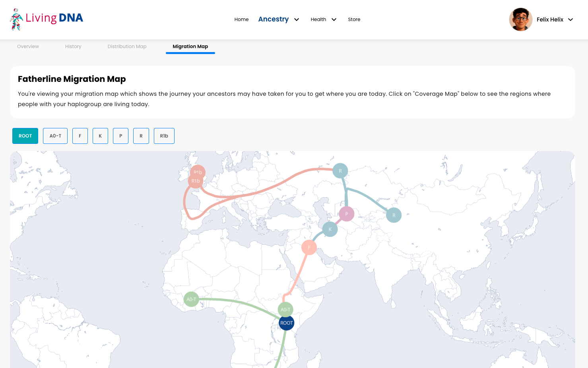588x368 pixels.
Task: Select the K haplogroup button
Action: pyautogui.click(x=100, y=136)
